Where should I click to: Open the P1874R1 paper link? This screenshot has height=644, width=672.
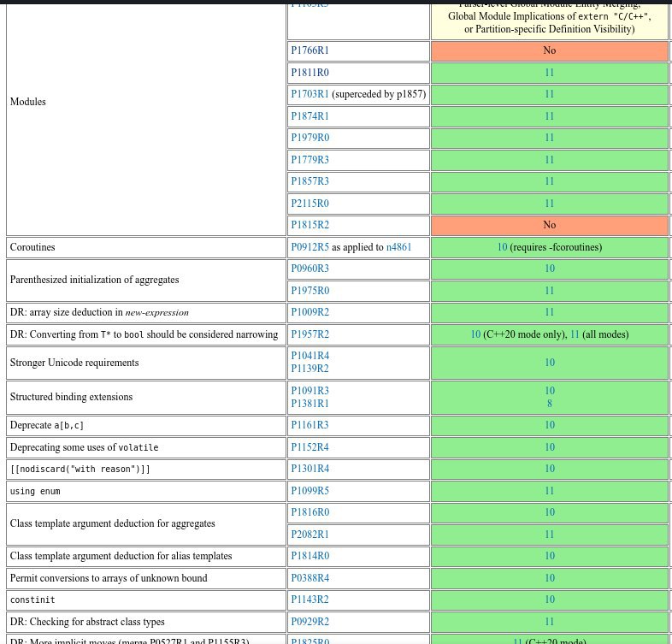coord(309,116)
